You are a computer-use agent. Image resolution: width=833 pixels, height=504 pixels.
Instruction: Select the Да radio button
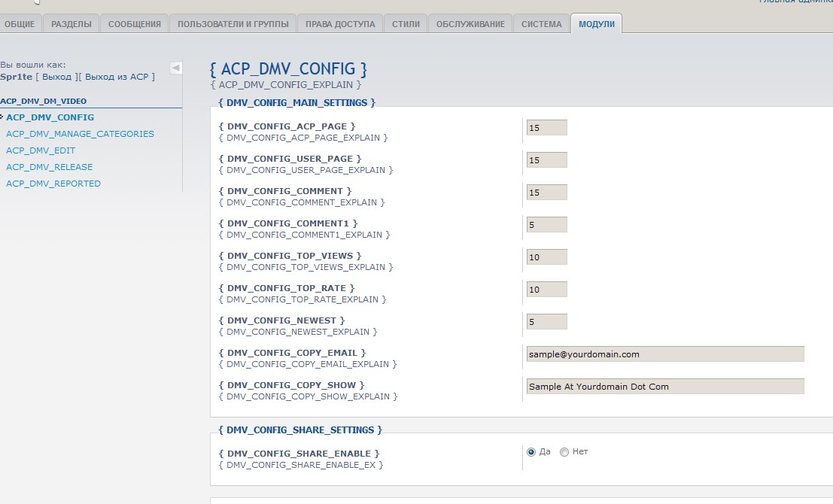[531, 452]
